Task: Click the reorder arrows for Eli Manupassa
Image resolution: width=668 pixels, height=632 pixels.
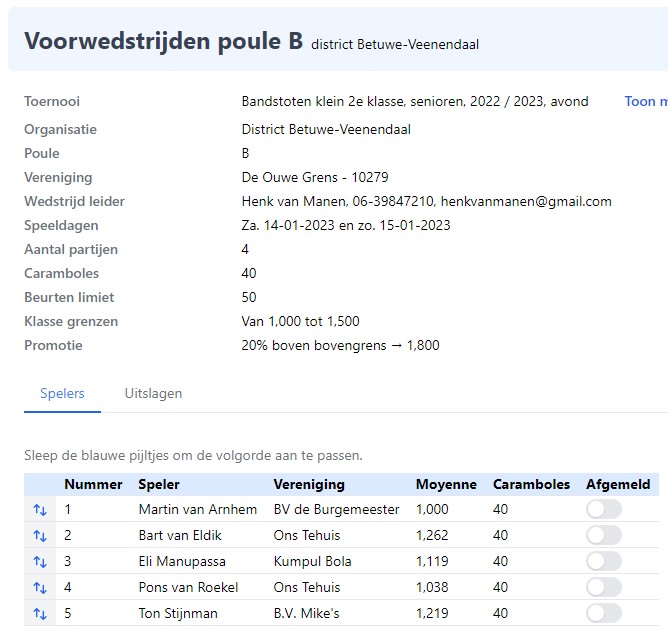Action: click(x=40, y=562)
